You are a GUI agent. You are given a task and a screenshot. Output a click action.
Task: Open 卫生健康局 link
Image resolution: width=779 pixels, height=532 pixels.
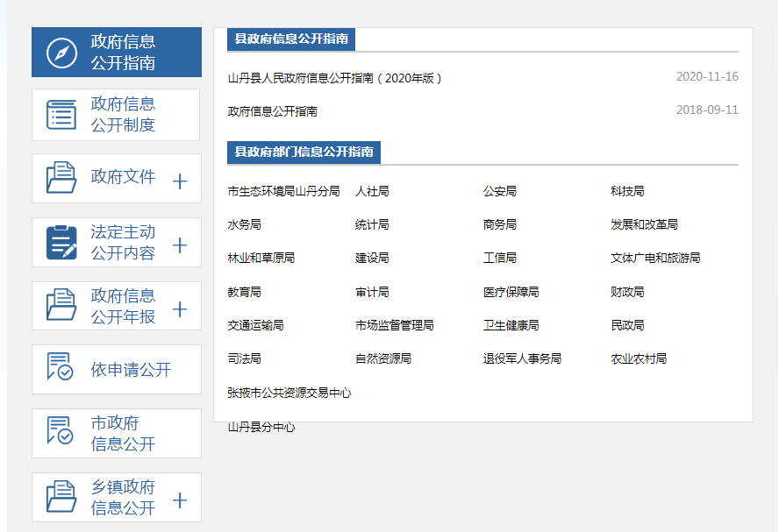click(511, 325)
